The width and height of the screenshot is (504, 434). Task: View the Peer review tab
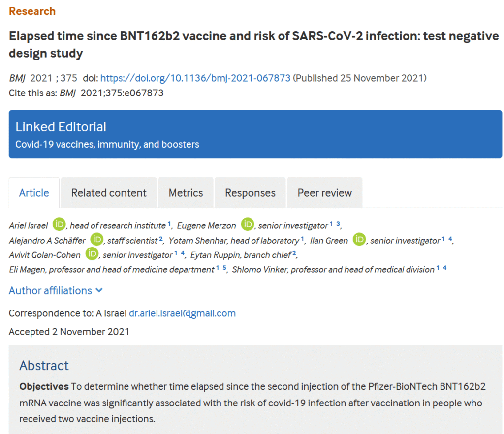[325, 193]
